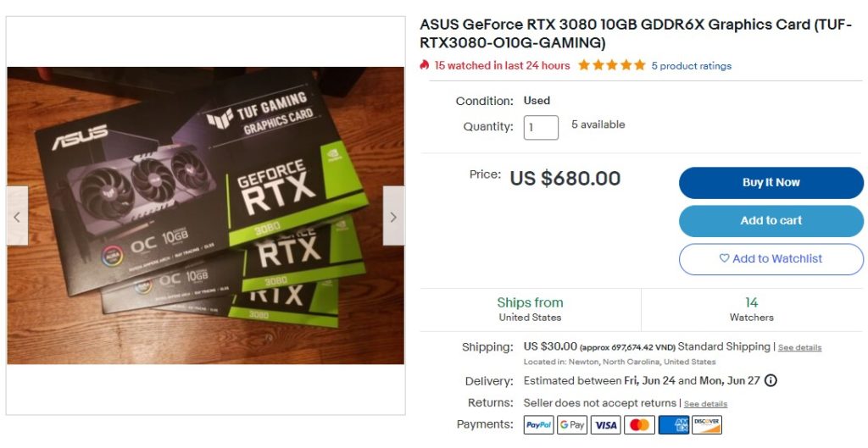This screenshot has height=448, width=868.
Task: Click the previous image arrow
Action: click(x=17, y=216)
